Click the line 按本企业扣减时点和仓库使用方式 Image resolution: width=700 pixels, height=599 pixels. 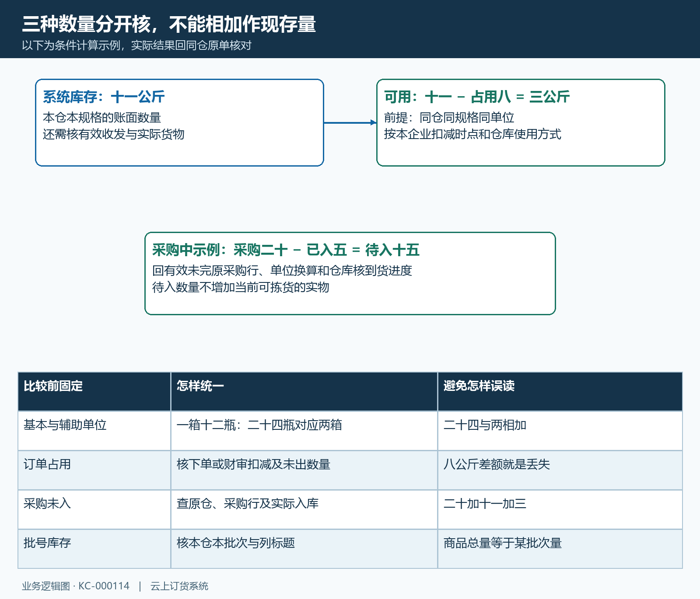(x=472, y=134)
